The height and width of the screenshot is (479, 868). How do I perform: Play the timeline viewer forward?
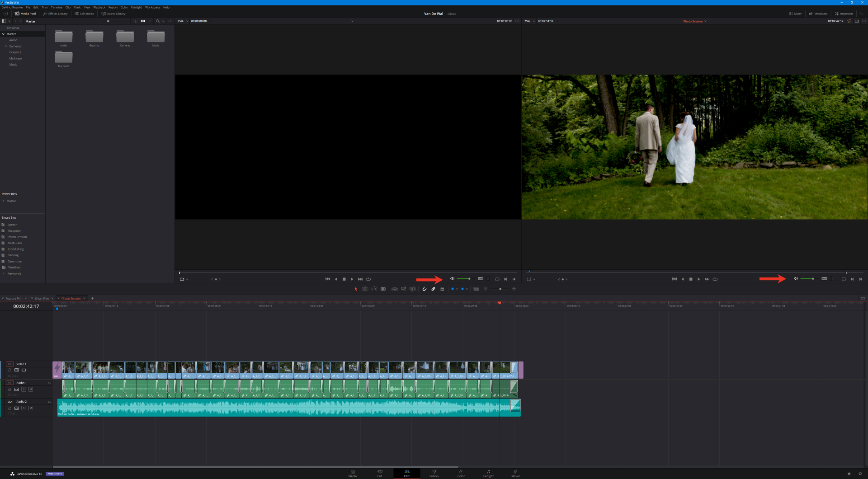pos(699,279)
